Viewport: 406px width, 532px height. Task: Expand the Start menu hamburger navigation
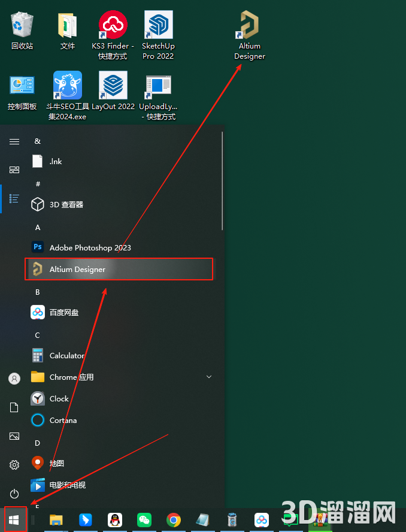point(14,141)
